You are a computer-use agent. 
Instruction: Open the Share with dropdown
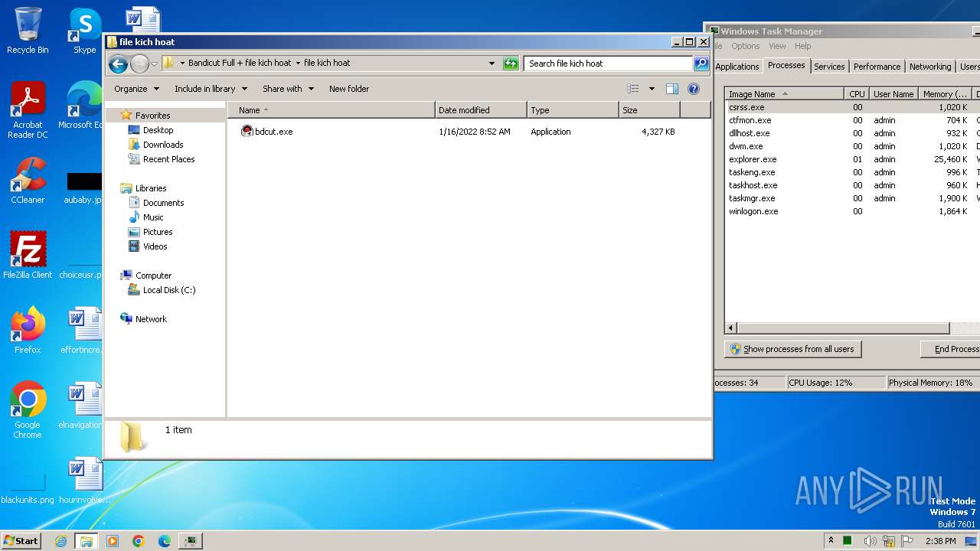pos(288,89)
